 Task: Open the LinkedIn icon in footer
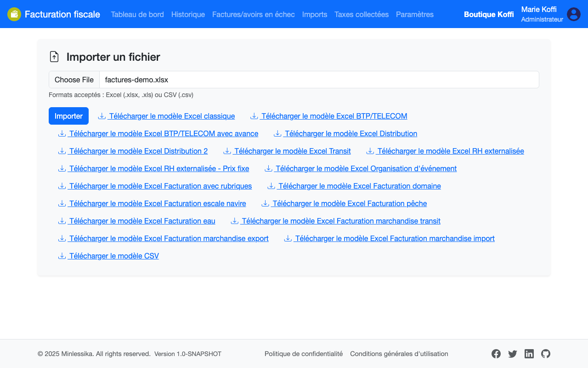pos(529,354)
